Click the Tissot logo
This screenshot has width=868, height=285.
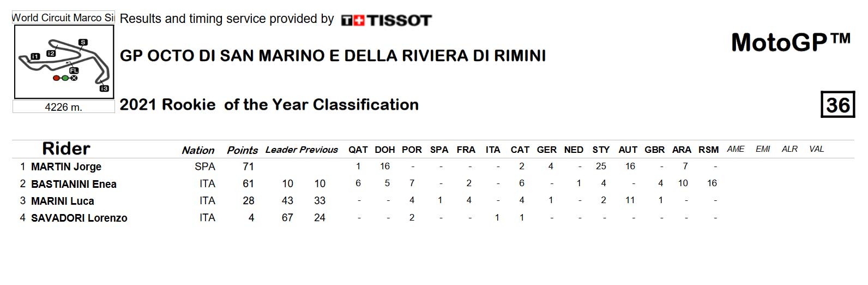386,21
